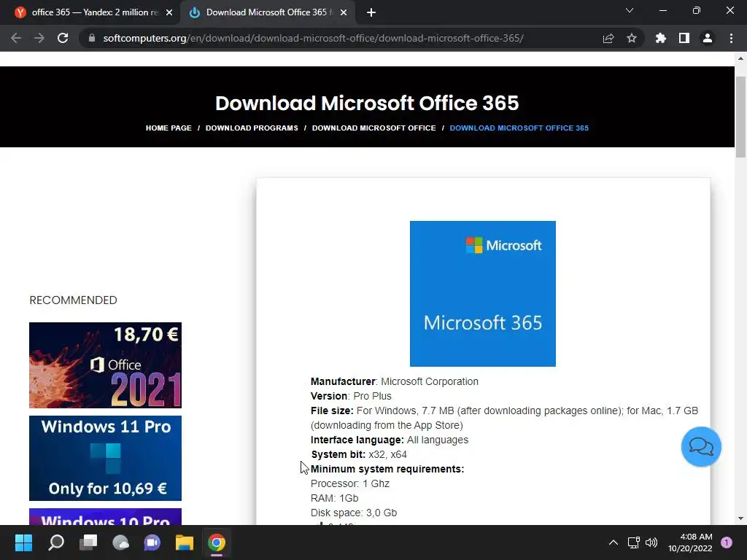Open the taskbar Widgets icon
Image resolution: width=747 pixels, height=560 pixels.
[x=120, y=542]
